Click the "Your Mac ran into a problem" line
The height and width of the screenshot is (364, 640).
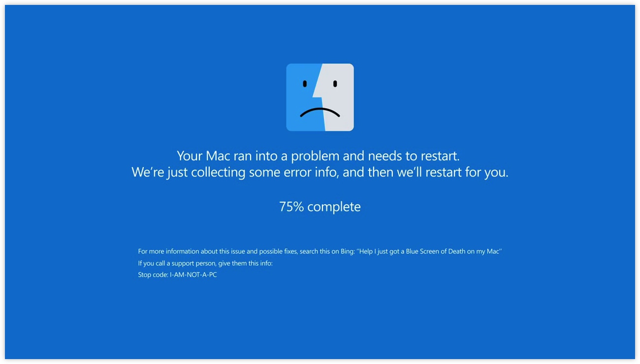pos(318,156)
